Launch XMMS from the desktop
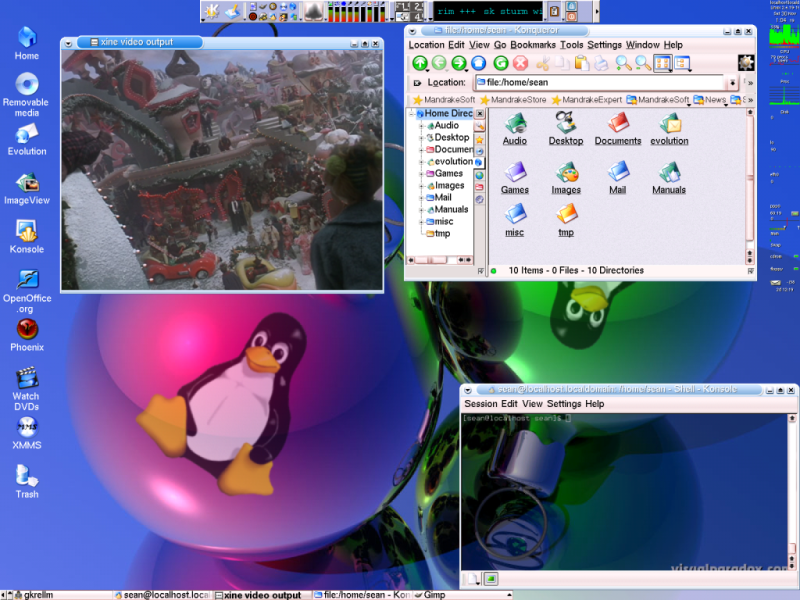 [x=27, y=434]
